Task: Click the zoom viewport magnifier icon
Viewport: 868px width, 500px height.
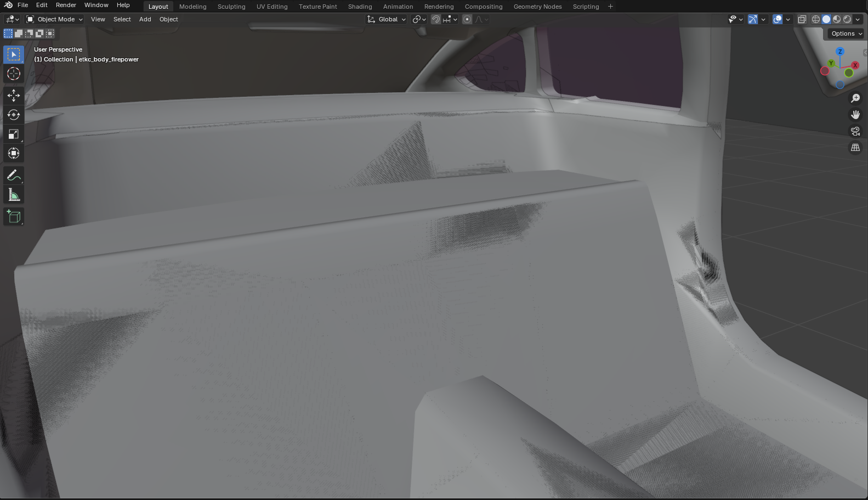Action: pyautogui.click(x=855, y=98)
